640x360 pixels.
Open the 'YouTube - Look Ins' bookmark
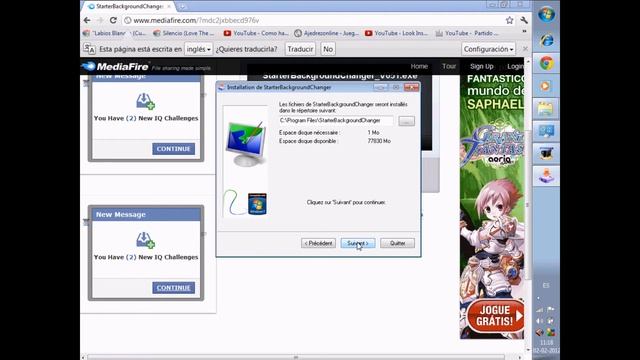[x=396, y=33]
